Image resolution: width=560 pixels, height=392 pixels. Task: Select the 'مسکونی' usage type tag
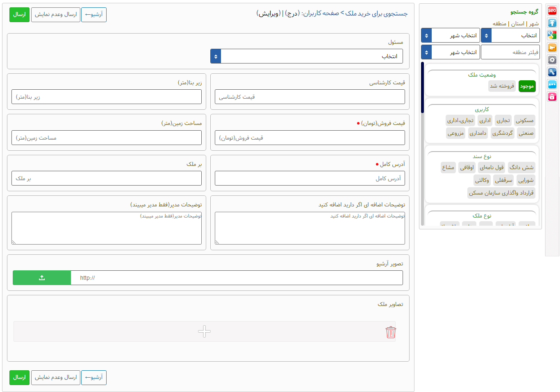[x=525, y=120]
